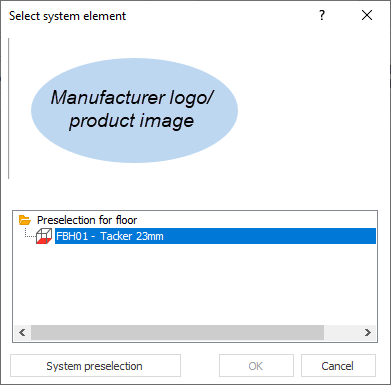Click the scrollbar right arrow
391x385 pixels.
368,332
